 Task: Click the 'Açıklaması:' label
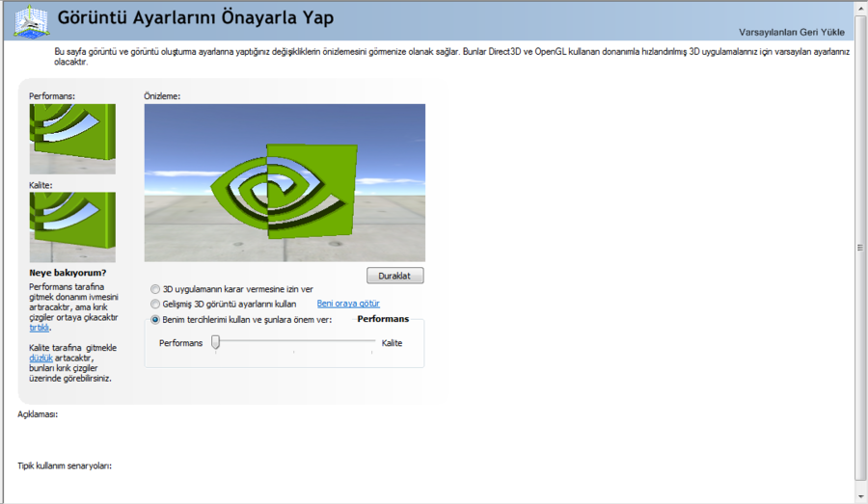coord(38,414)
